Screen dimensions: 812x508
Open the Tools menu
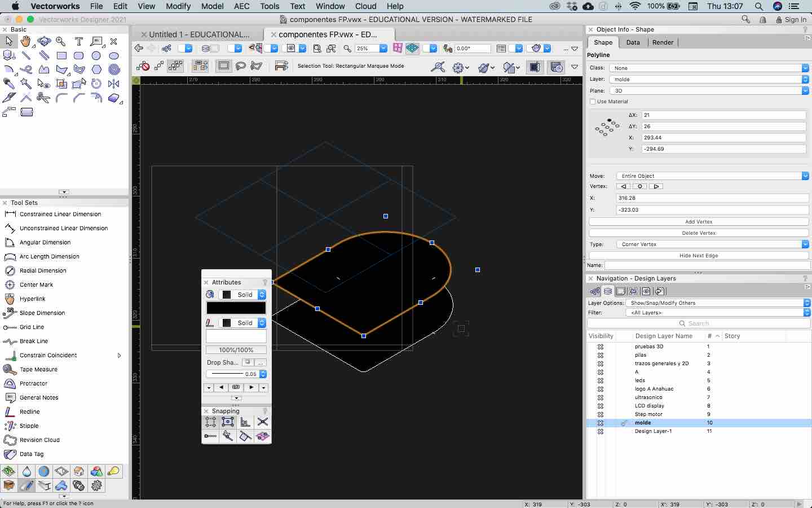(x=270, y=6)
